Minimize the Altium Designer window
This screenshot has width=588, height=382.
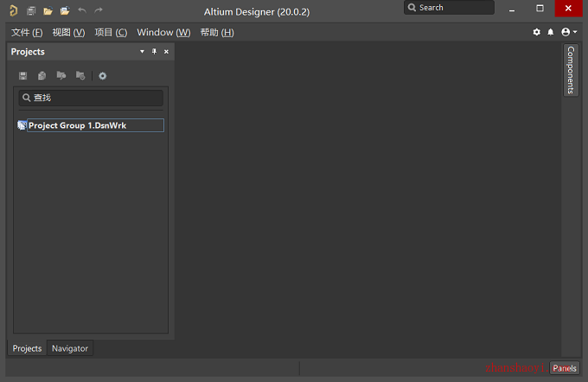pos(512,9)
